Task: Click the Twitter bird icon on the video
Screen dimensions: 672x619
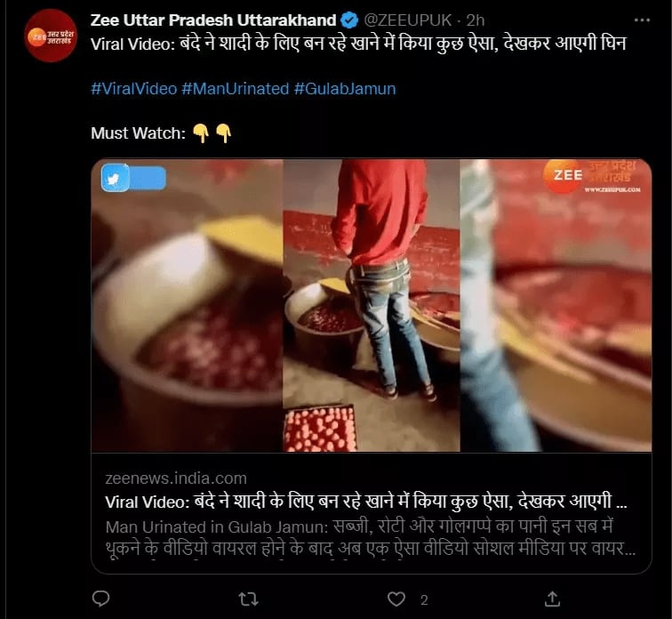Action: click(x=115, y=178)
